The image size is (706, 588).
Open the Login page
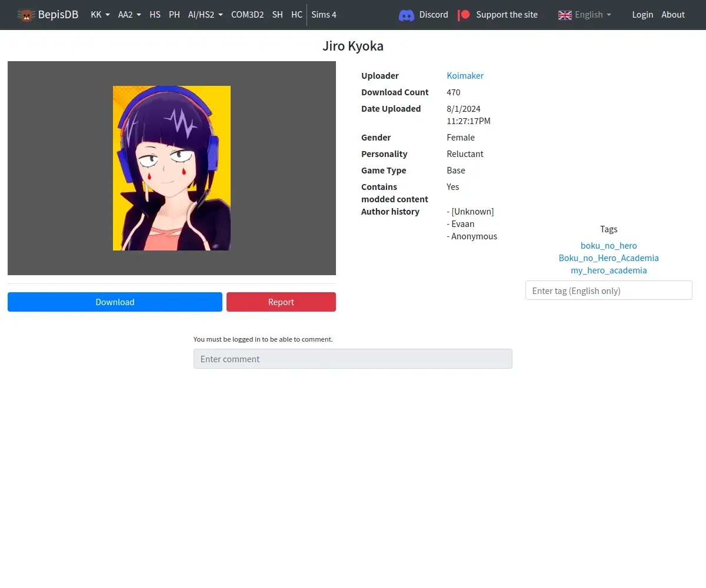[642, 15]
